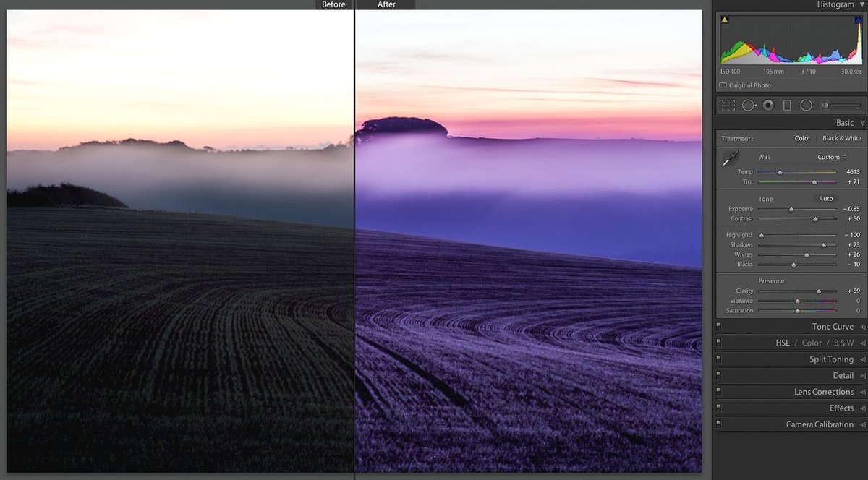Viewport: 868px width, 480px height.
Task: Click the Tint slider handle
Action: coord(814,182)
